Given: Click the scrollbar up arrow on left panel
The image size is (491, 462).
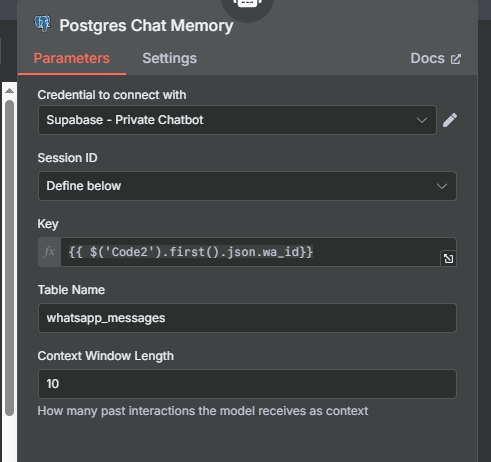Looking at the screenshot, I should tap(9, 91).
